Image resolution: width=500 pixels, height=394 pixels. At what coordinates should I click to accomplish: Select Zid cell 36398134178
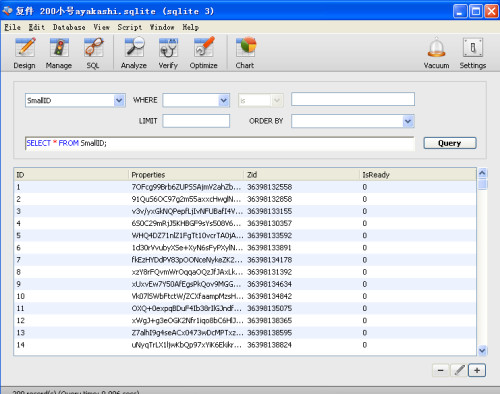269,260
